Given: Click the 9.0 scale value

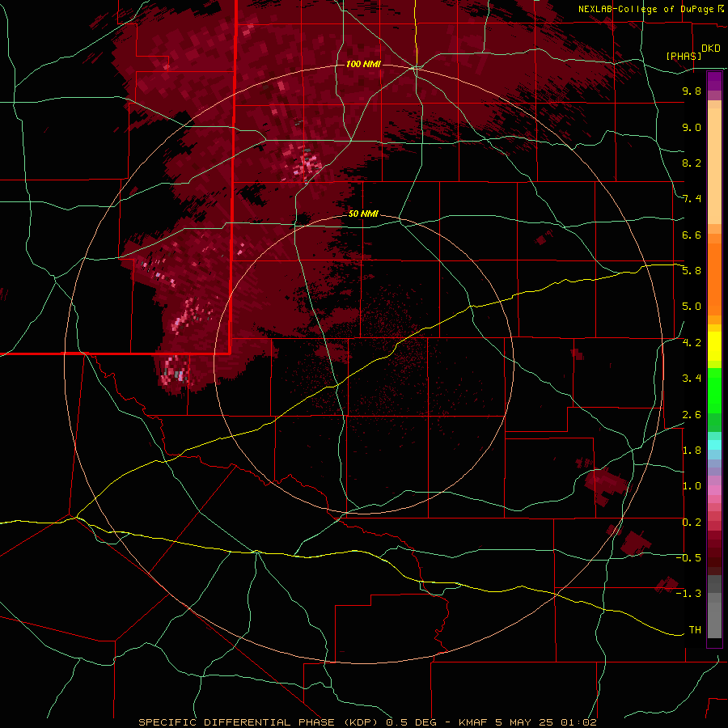Looking at the screenshot, I should tap(692, 127).
